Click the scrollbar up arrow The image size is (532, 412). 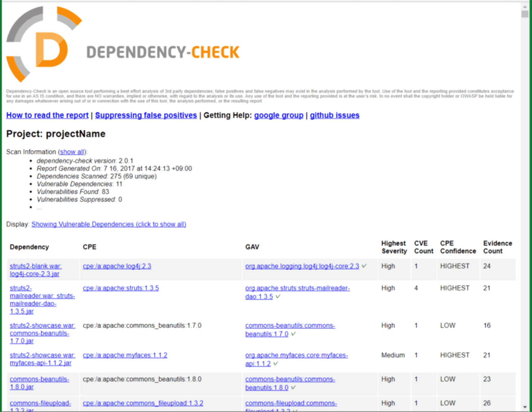(x=525, y=7)
